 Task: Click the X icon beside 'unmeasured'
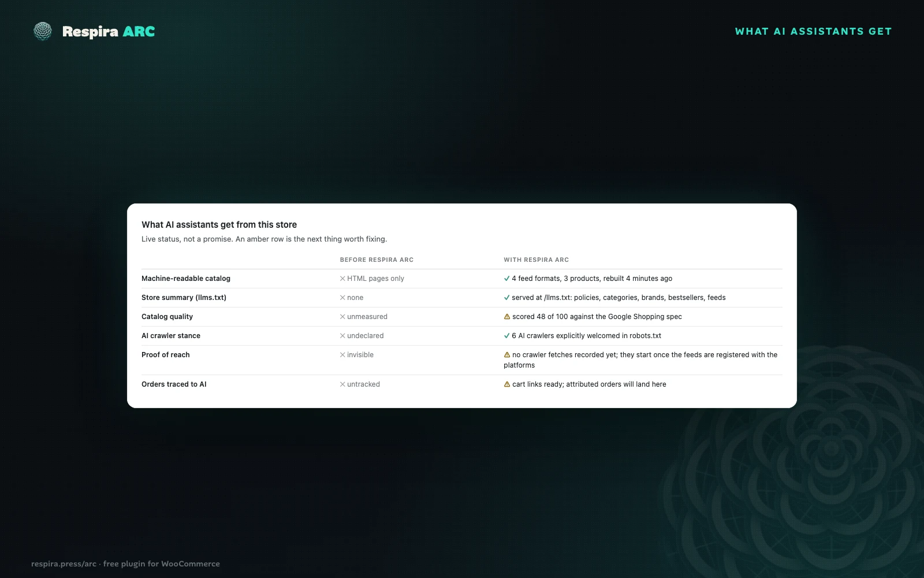pos(342,317)
